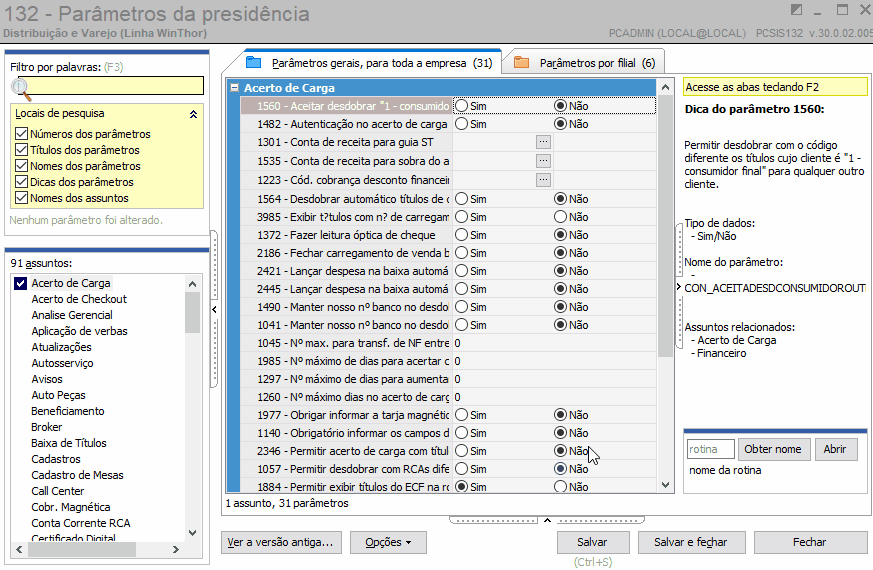Image resolution: width=873 pixels, height=570 pixels.
Task: Toggle Números dos parâmetros checkbox
Action: (21, 134)
